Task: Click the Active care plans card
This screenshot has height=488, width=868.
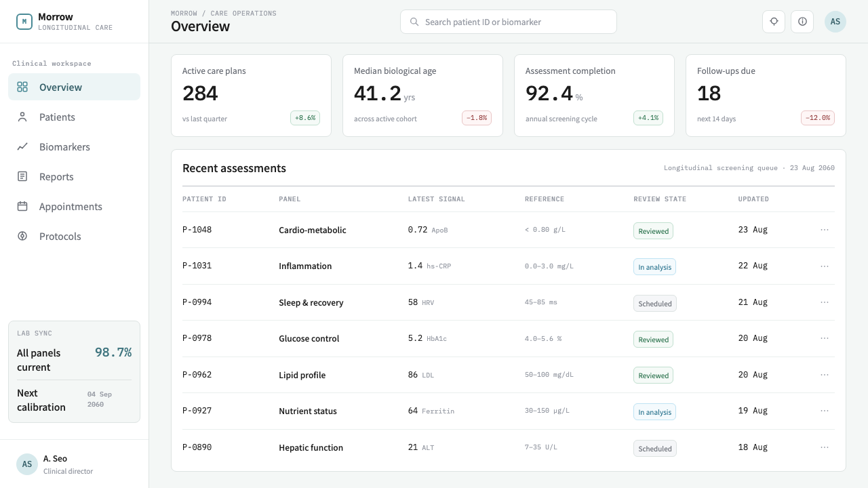Action: 251,96
